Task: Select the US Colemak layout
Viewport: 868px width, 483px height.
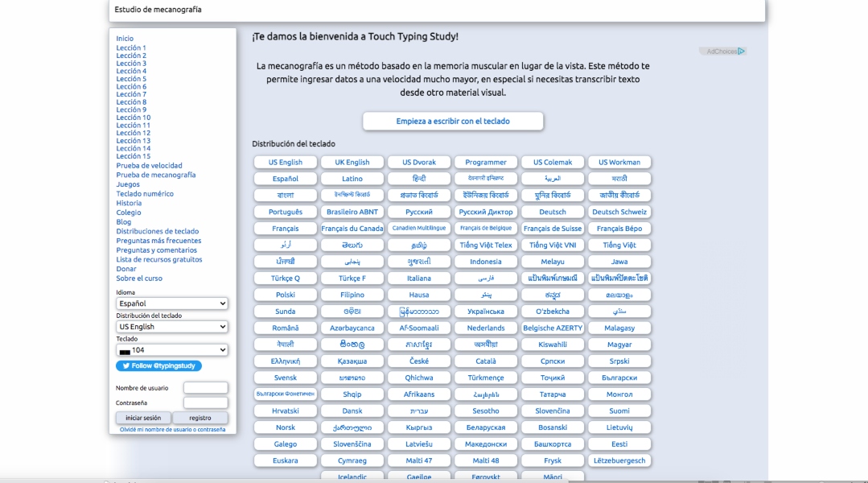Action: pyautogui.click(x=553, y=163)
